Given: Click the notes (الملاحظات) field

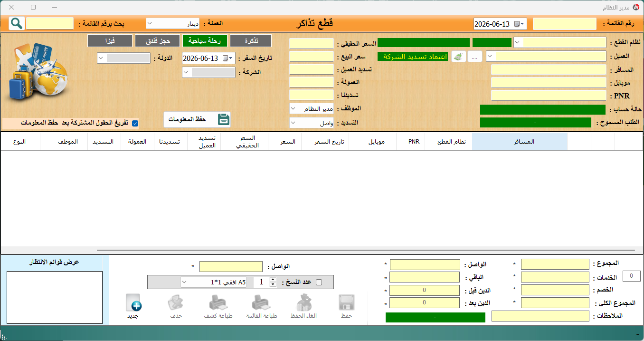Looking at the screenshot, I should pos(541,316).
